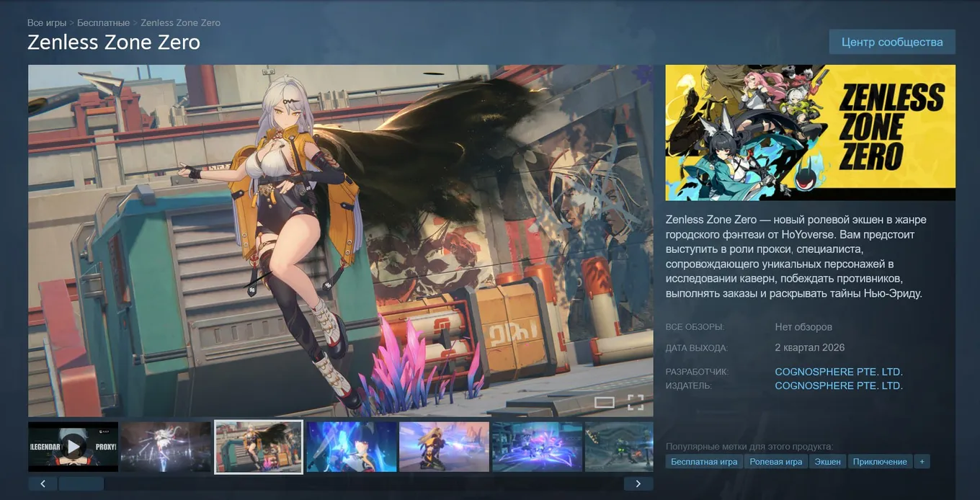980x500 pixels.
Task: Play the trailer video thumbnail
Action: [x=73, y=447]
